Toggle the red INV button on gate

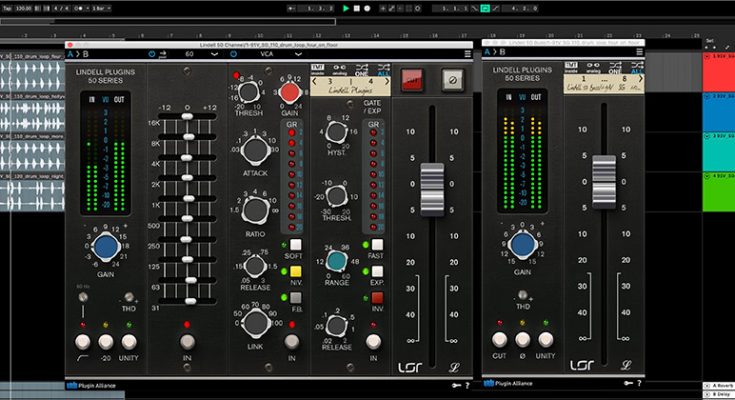(x=378, y=297)
